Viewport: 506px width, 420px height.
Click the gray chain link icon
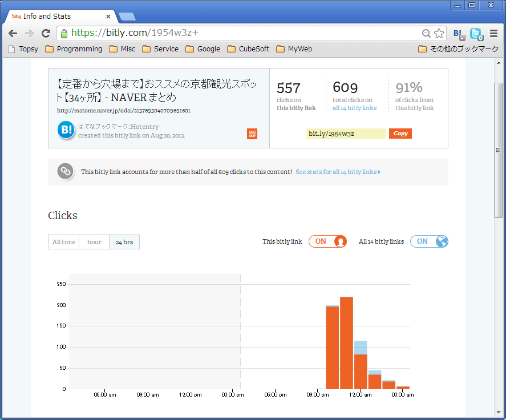pyautogui.click(x=66, y=171)
